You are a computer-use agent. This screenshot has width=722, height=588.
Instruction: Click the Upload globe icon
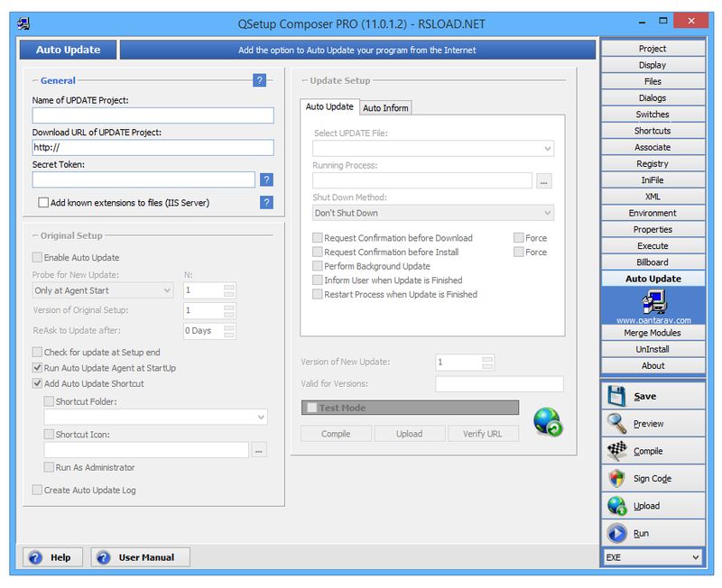tap(616, 506)
